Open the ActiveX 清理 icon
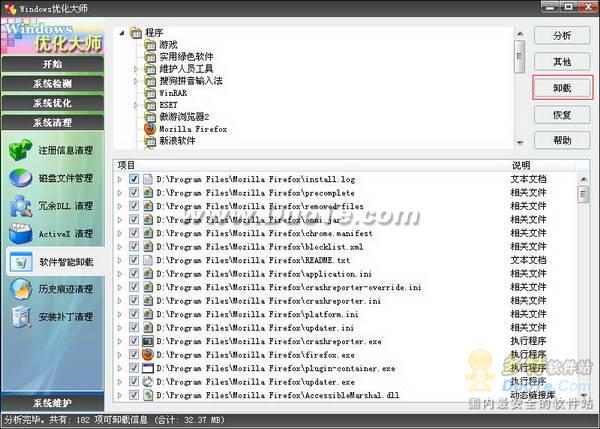The width and height of the screenshot is (600, 429). click(x=20, y=234)
